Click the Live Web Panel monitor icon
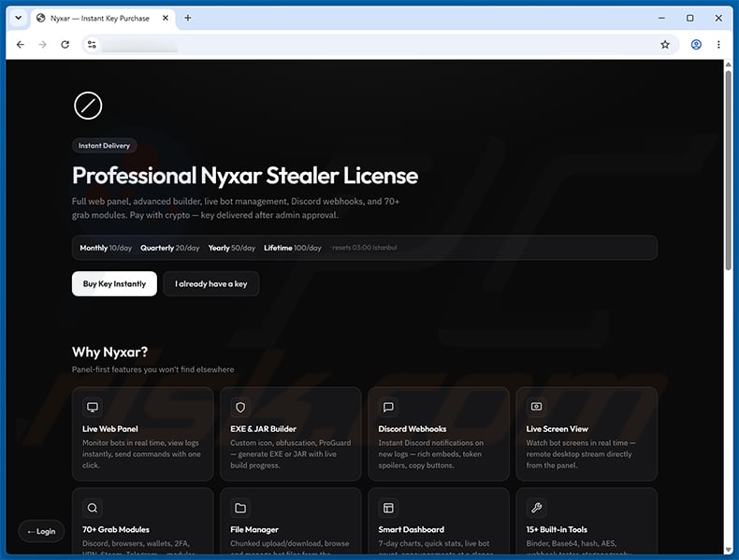Screen dimensions: 739x560 [x=93, y=407]
